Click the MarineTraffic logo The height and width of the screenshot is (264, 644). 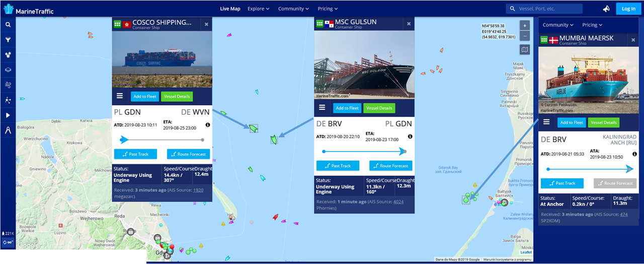point(28,9)
